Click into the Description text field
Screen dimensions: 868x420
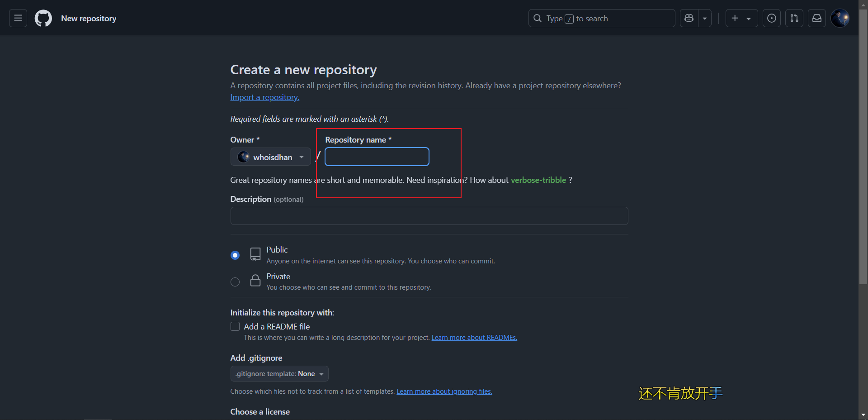(429, 216)
